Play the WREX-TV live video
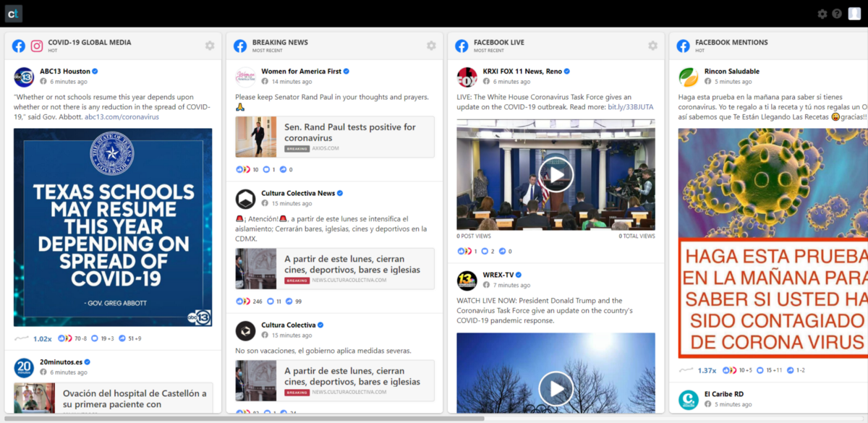 pos(556,389)
